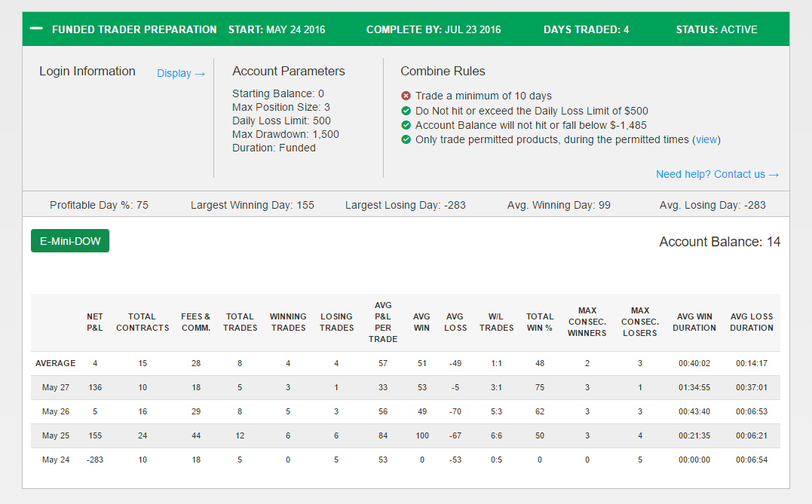The image size is (812, 504).
Task: Click green check icon for Daily Loss Limit rule
Action: tap(406, 110)
